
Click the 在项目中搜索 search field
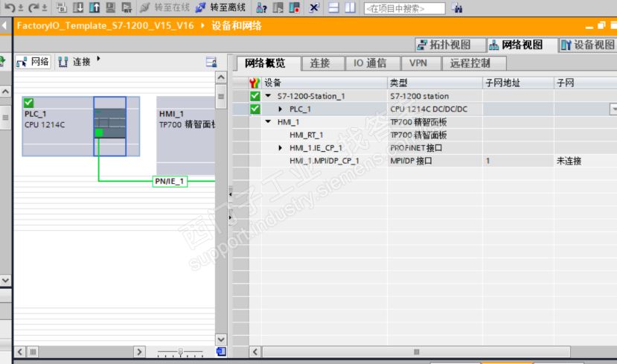point(405,8)
